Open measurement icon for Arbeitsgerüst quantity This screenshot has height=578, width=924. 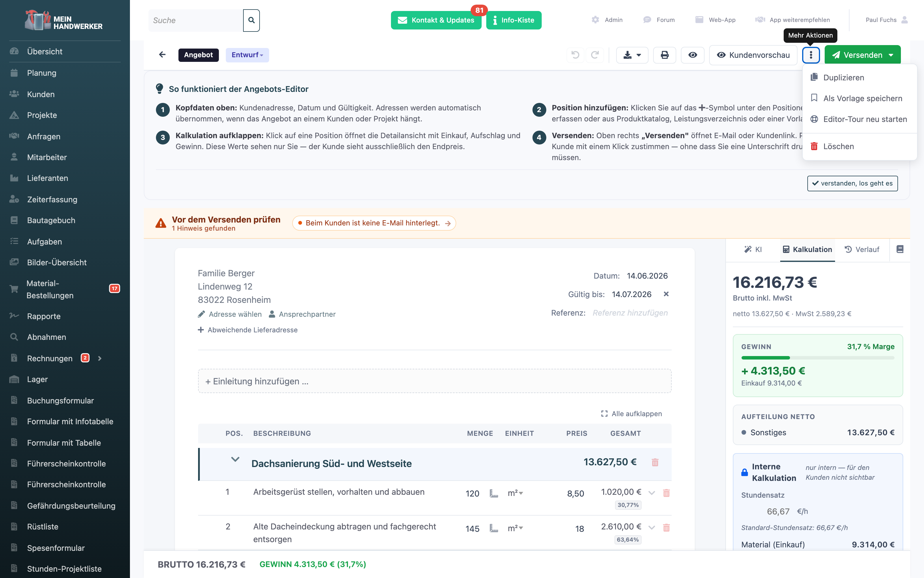(x=494, y=494)
